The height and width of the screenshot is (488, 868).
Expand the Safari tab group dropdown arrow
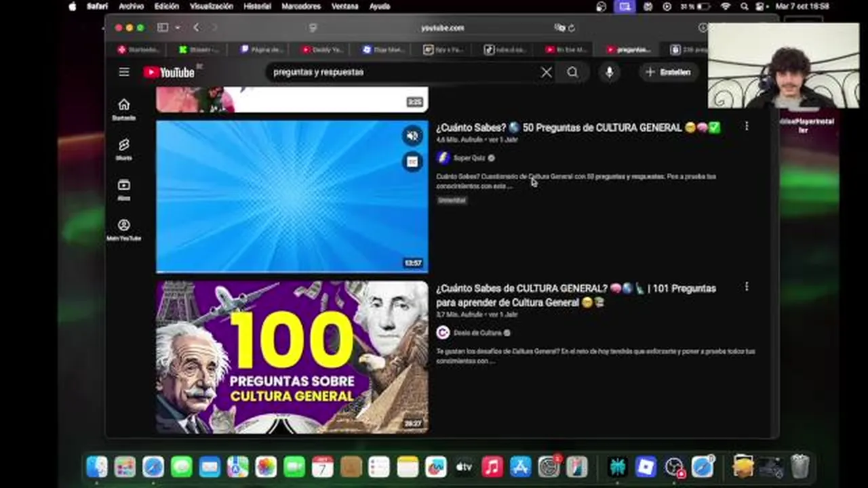[x=178, y=28]
